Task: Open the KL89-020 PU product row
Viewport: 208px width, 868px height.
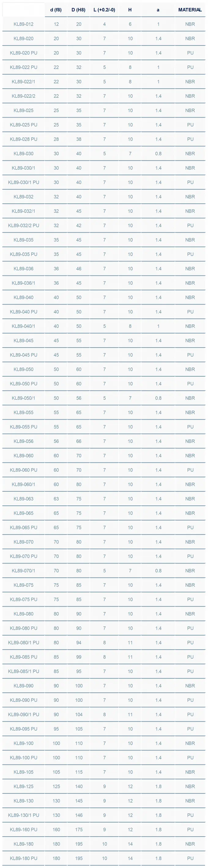Action: [x=24, y=53]
